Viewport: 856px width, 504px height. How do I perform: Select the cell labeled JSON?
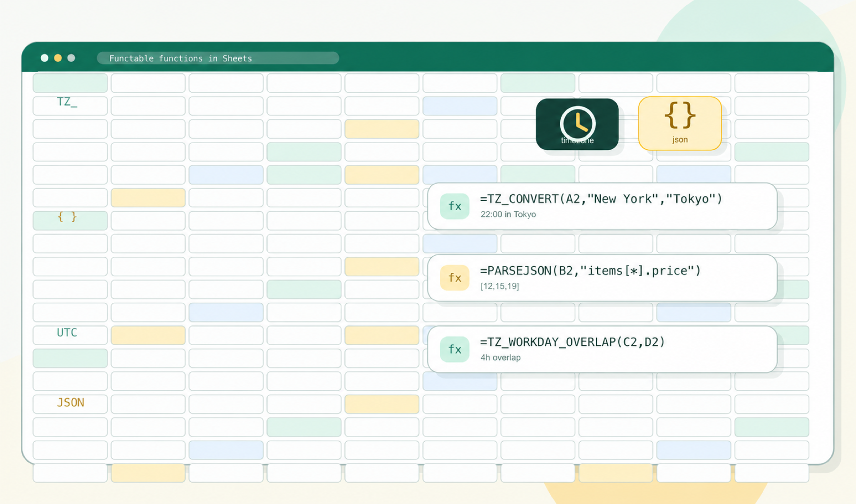(x=70, y=404)
